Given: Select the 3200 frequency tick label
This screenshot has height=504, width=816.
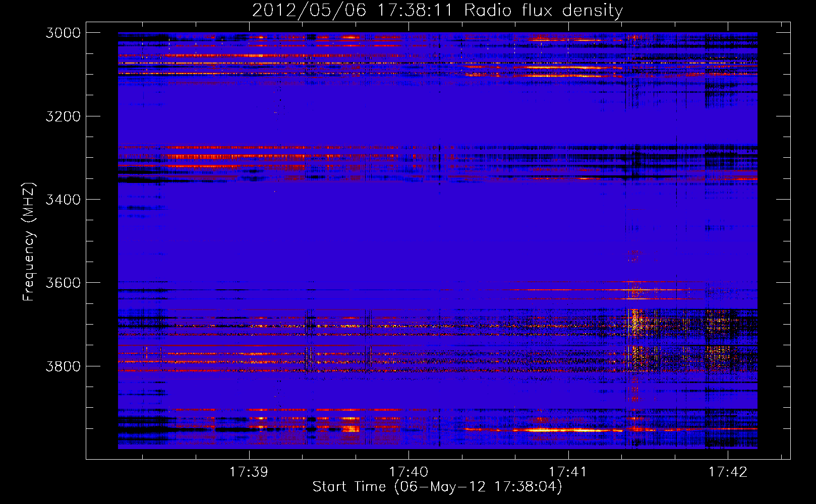Looking at the screenshot, I should pos(63,116).
